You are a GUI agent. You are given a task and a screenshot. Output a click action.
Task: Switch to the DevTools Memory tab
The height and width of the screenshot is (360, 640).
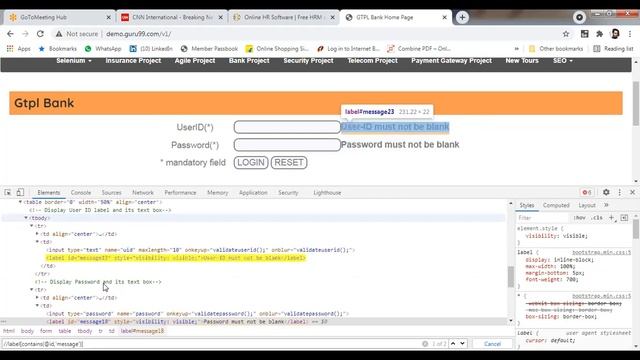coord(218,193)
